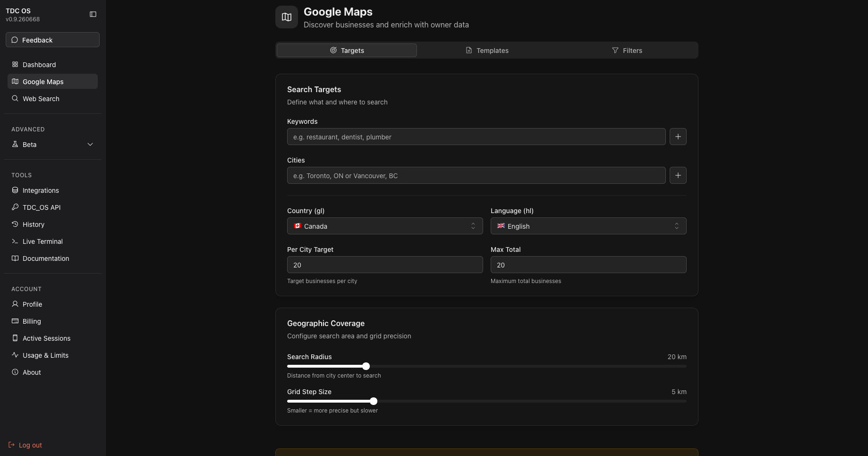Click the History clock icon
868x456 pixels.
(15, 224)
